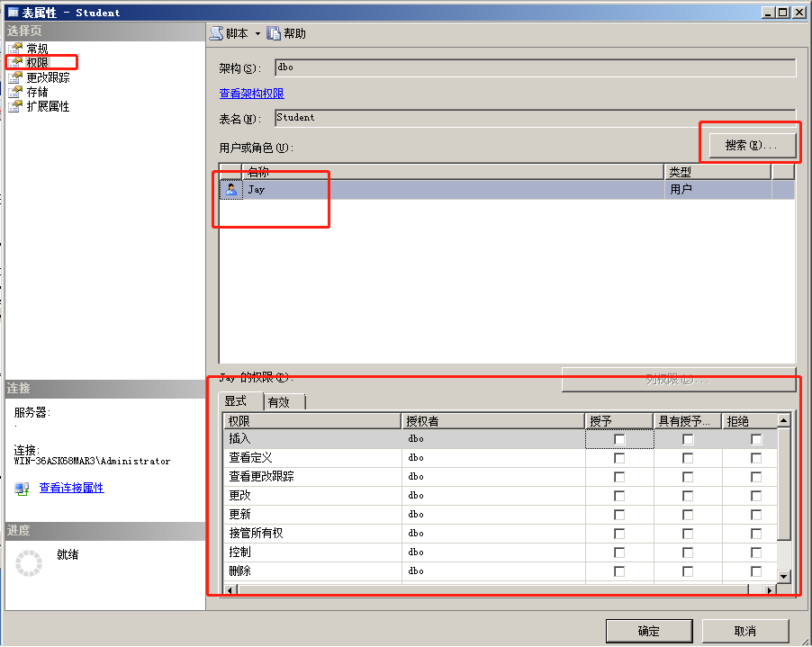Click the 取消 button

pyautogui.click(x=745, y=631)
